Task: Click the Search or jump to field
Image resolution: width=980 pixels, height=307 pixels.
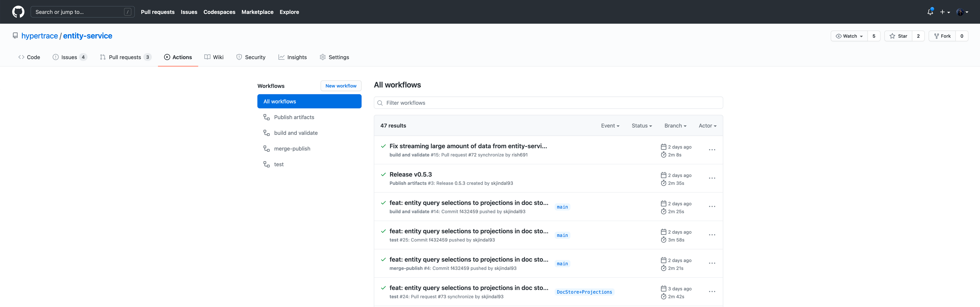Action: 83,12
